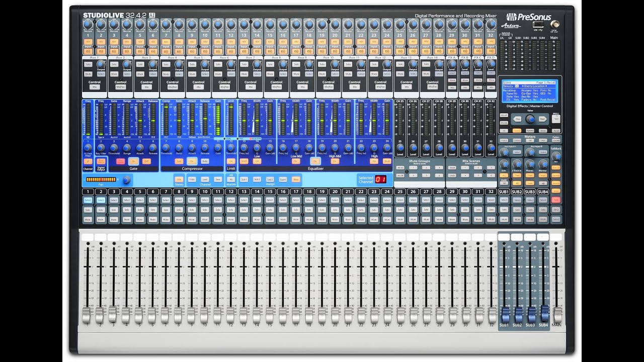644x362 pixels.
Task: Open the Scene menu button
Action: (x=517, y=131)
